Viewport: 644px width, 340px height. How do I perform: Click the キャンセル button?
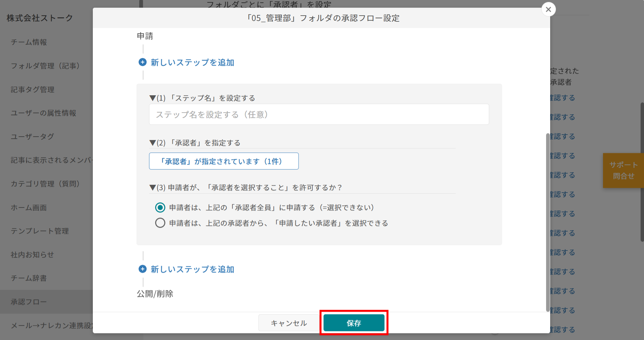click(289, 323)
